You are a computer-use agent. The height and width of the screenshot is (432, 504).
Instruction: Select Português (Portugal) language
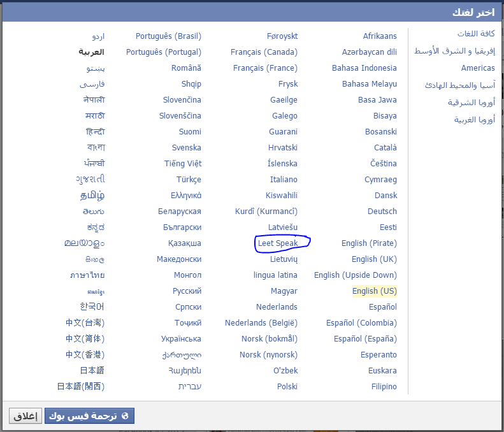[x=164, y=52]
